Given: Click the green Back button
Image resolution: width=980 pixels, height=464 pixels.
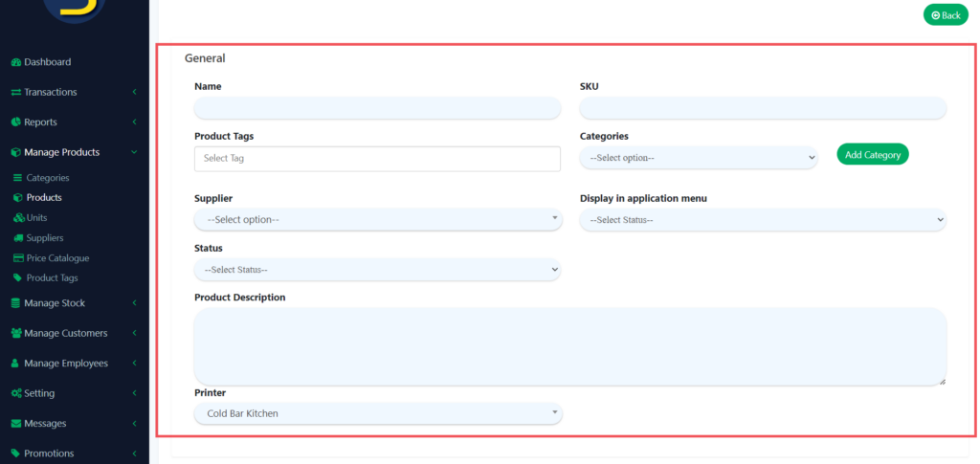Looking at the screenshot, I should (946, 15).
